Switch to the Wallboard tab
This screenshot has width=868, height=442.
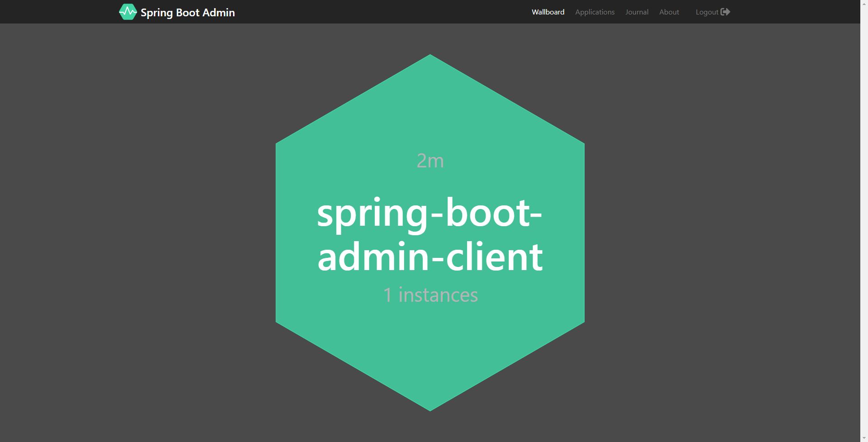(548, 12)
